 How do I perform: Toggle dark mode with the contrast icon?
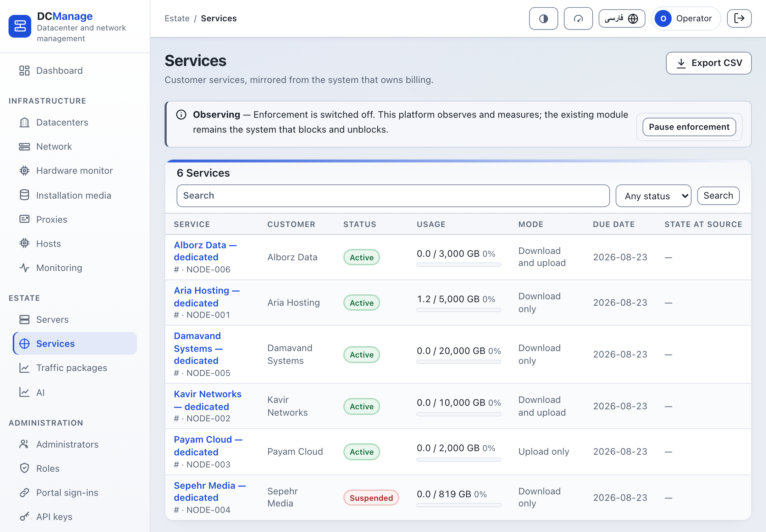543,18
